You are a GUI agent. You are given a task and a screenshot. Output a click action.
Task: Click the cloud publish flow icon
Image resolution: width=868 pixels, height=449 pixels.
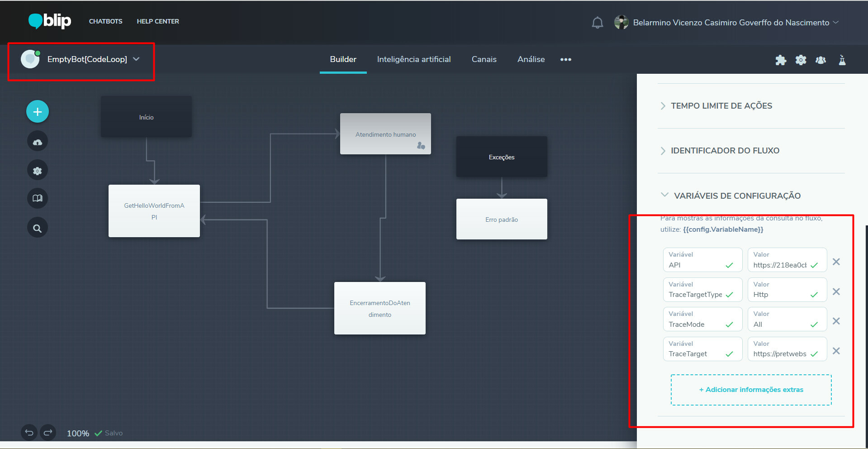[38, 142]
